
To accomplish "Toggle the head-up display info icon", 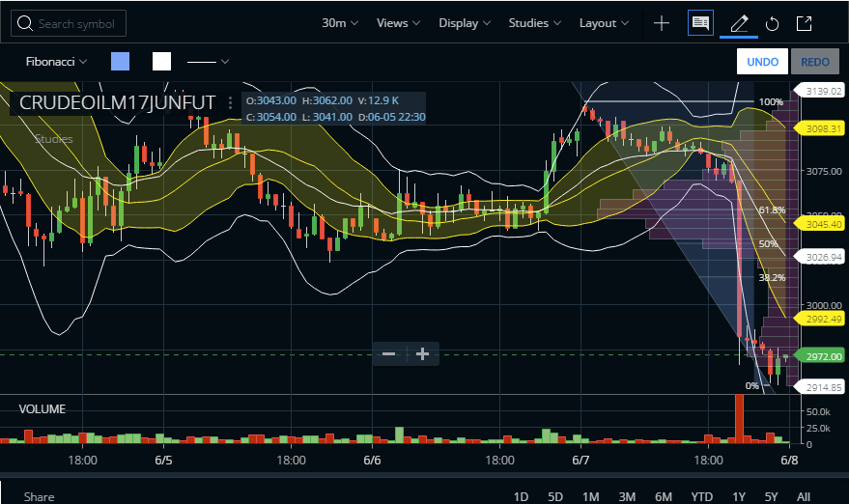I will pos(700,23).
